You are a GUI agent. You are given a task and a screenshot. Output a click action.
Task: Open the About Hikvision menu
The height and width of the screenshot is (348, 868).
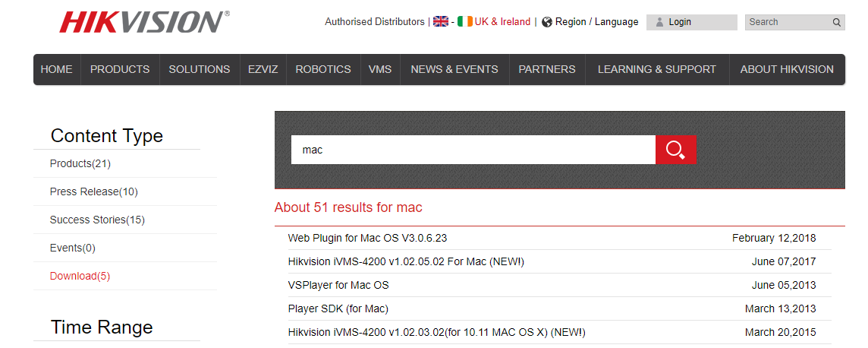coord(787,69)
